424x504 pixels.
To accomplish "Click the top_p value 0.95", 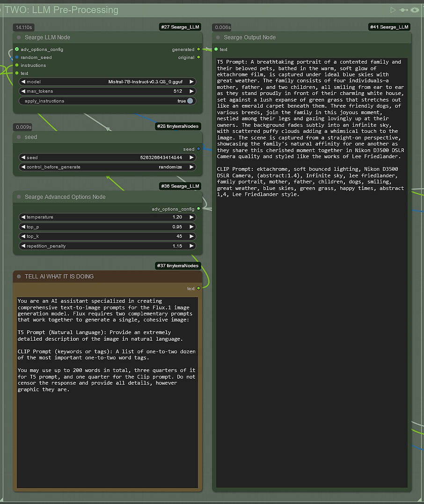I will (x=177, y=227).
